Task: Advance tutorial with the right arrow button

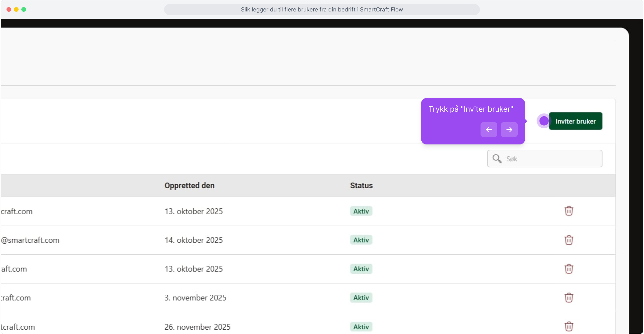Action: 509,130
